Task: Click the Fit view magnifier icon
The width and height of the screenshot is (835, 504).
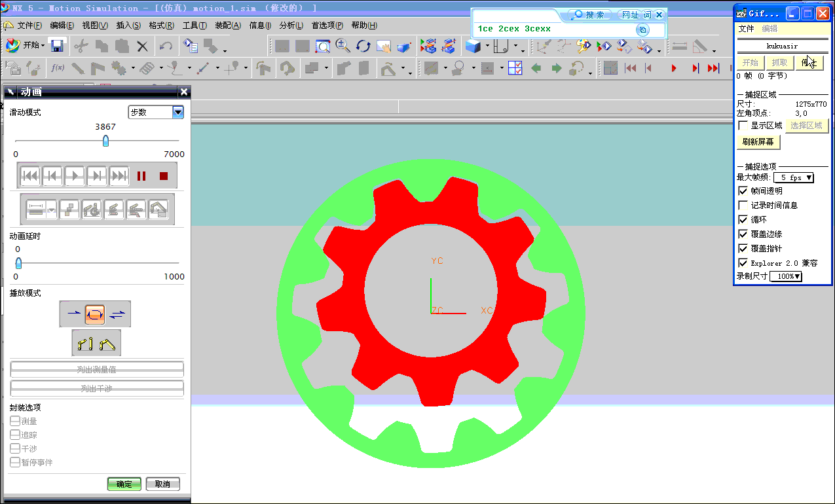Action: pos(323,46)
